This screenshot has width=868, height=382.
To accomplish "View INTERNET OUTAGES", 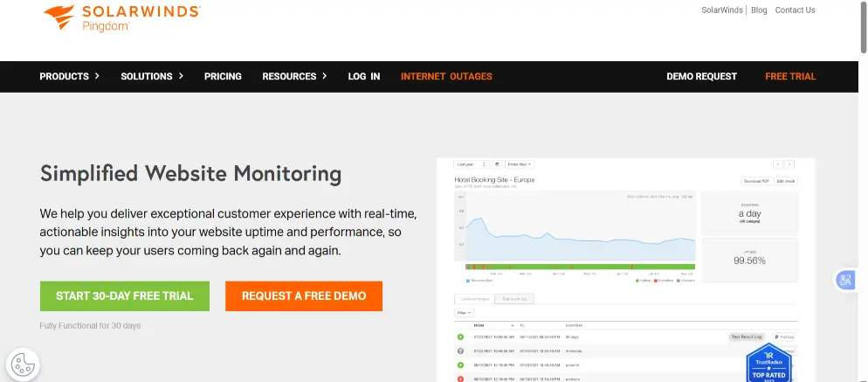I will 446,77.
